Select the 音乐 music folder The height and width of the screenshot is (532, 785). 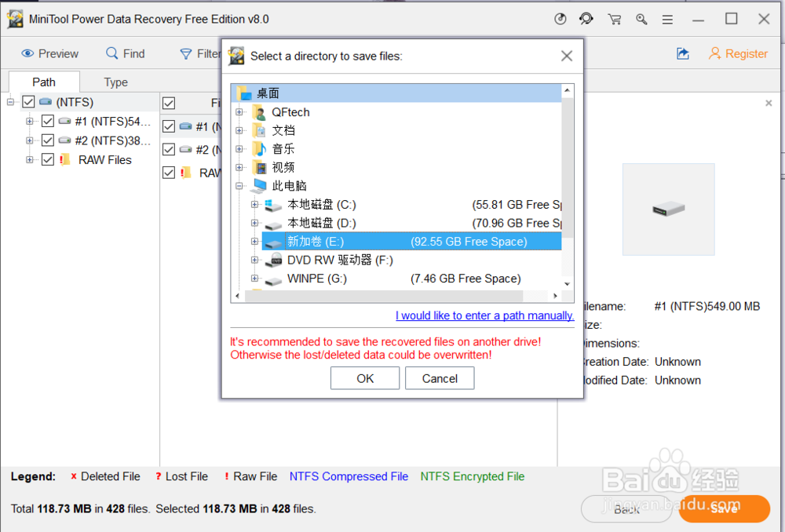click(x=274, y=149)
